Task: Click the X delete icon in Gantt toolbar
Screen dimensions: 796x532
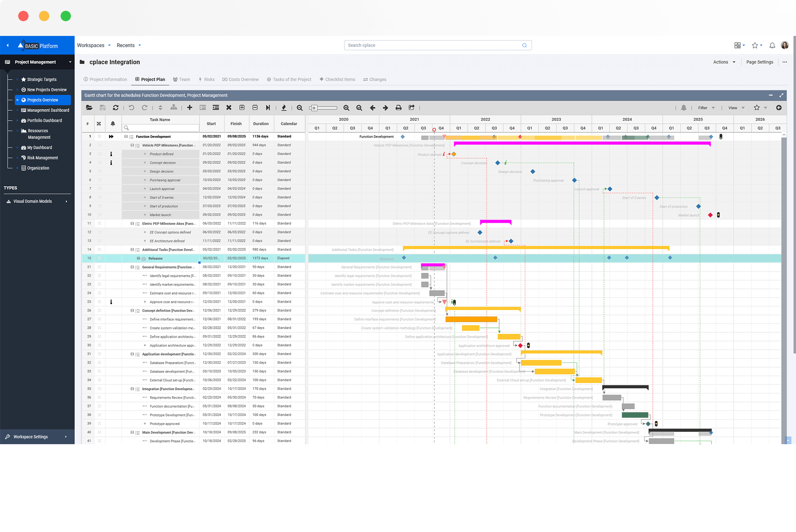Action: coord(229,108)
